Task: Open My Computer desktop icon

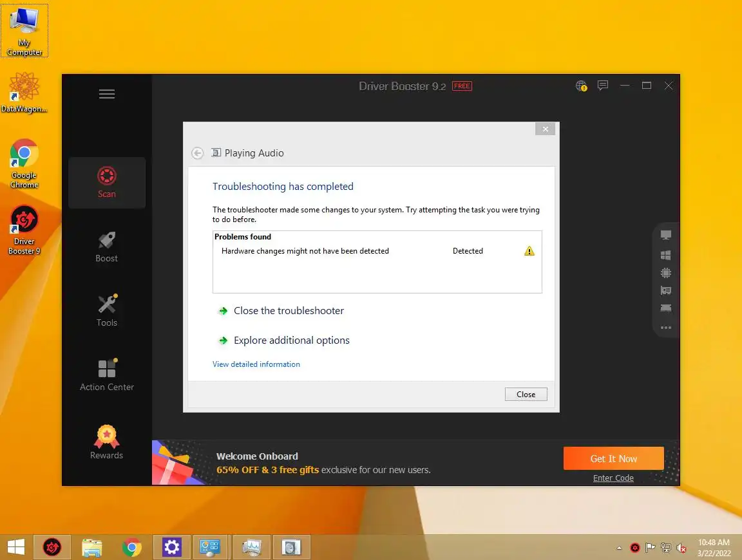Action: [24, 31]
